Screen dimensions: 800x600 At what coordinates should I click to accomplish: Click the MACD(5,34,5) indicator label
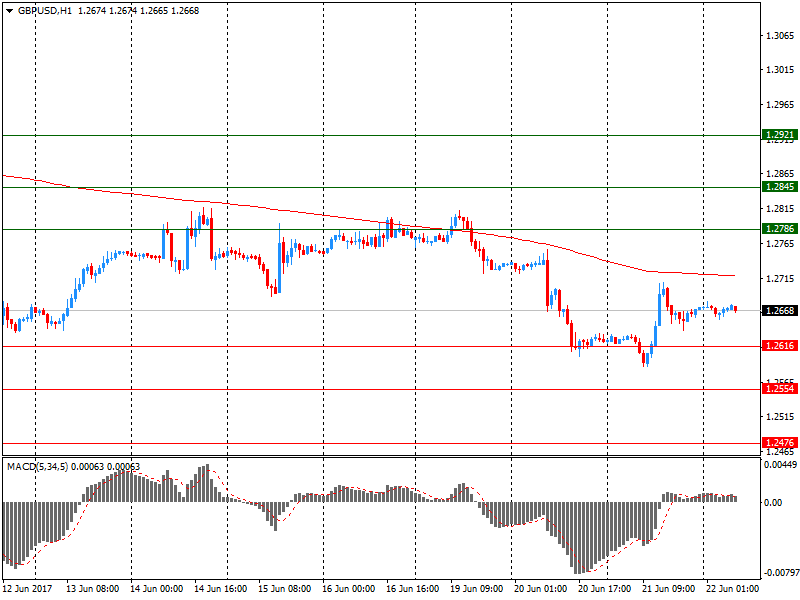tap(37, 466)
